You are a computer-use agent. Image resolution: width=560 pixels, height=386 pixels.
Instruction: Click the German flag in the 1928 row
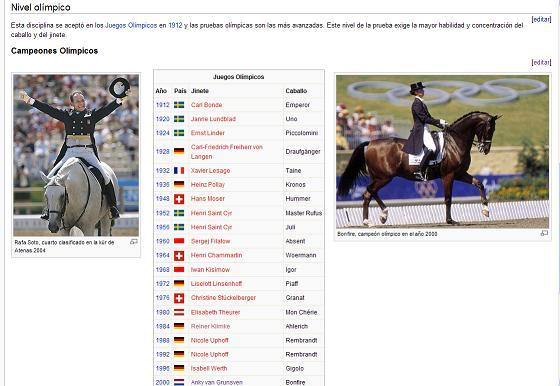click(x=179, y=151)
